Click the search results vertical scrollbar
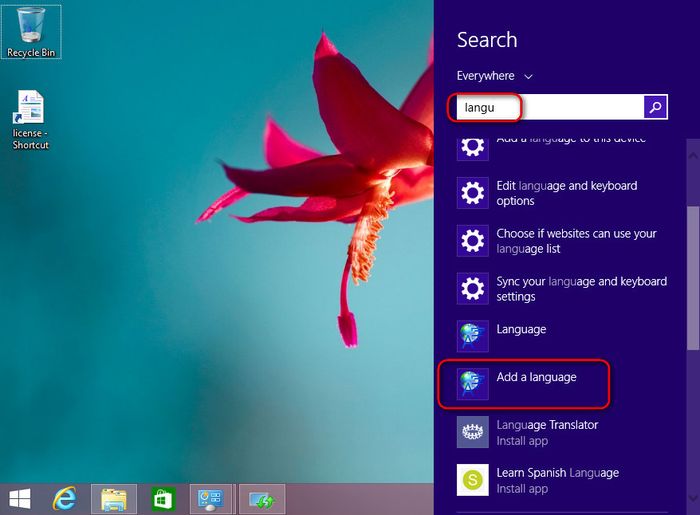This screenshot has height=515, width=700. click(693, 280)
